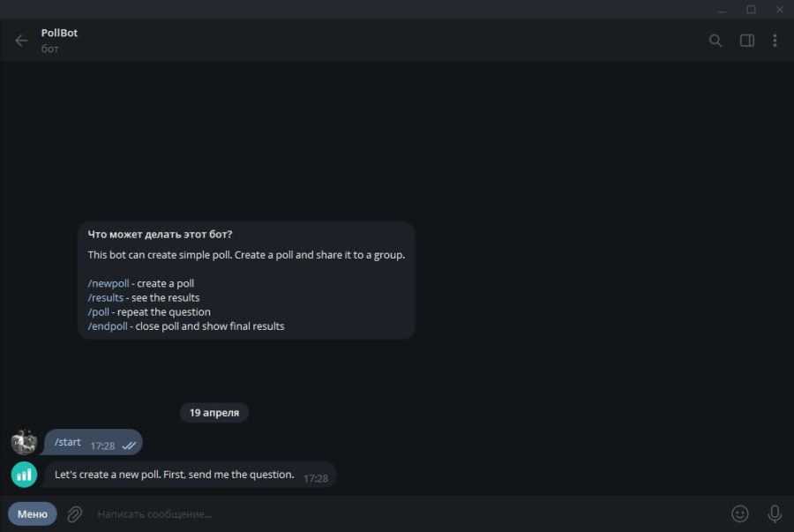Toggle the right sidebar panel
Viewport: 794px width, 532px height.
[x=746, y=41]
